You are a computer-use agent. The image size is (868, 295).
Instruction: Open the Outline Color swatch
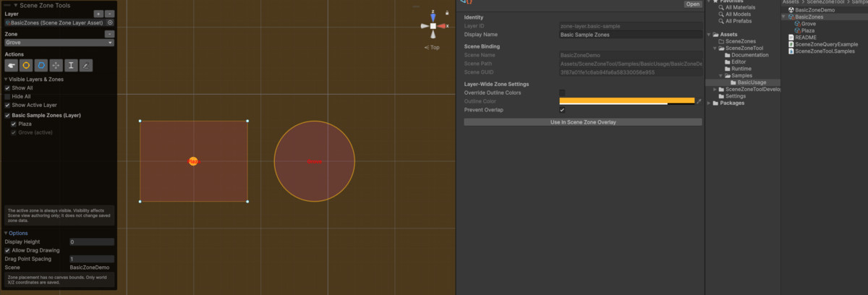(626, 102)
